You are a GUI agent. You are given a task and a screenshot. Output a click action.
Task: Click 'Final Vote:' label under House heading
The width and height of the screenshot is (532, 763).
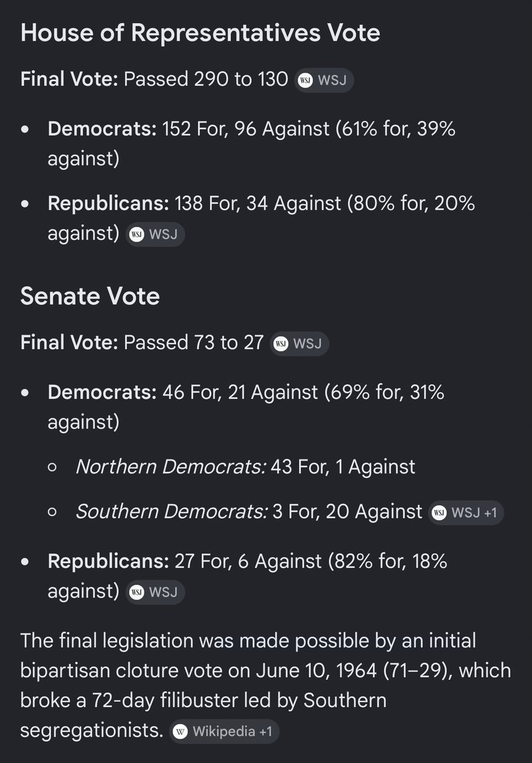[x=69, y=79]
